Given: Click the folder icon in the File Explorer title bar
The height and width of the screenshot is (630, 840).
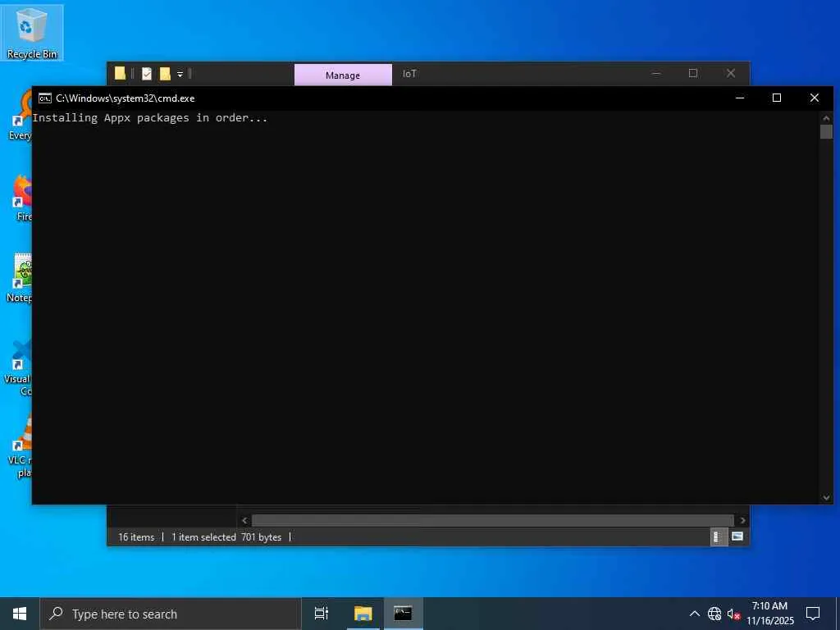Looking at the screenshot, I should point(120,73).
